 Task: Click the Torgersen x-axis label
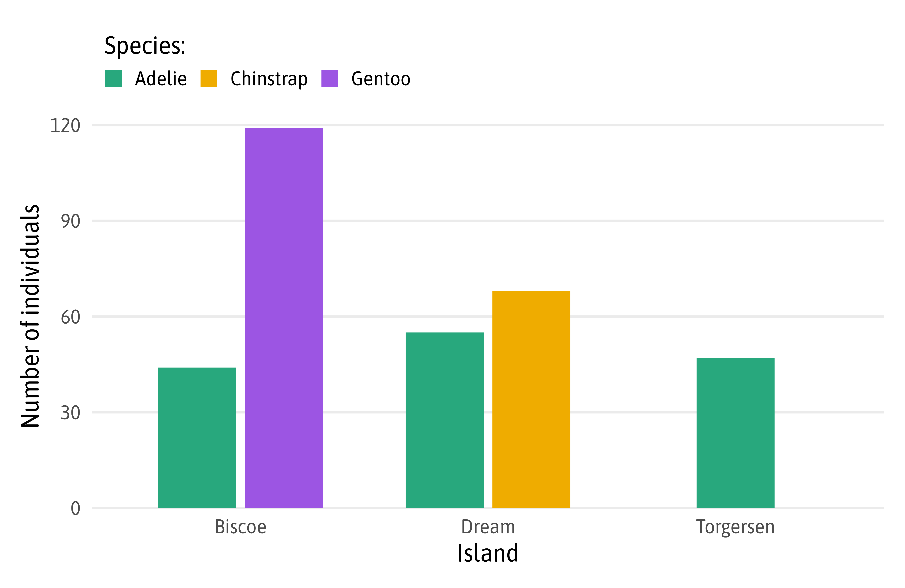(x=735, y=527)
